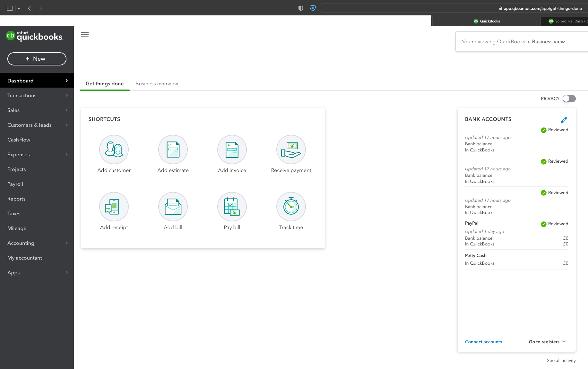This screenshot has width=588, height=369.
Task: Toggle the browser sidebar panel icon
Action: coord(10,8)
